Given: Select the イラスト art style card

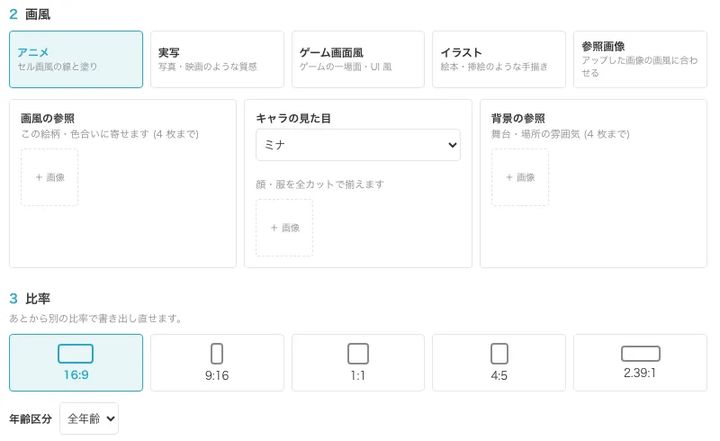Looking at the screenshot, I should 499,59.
